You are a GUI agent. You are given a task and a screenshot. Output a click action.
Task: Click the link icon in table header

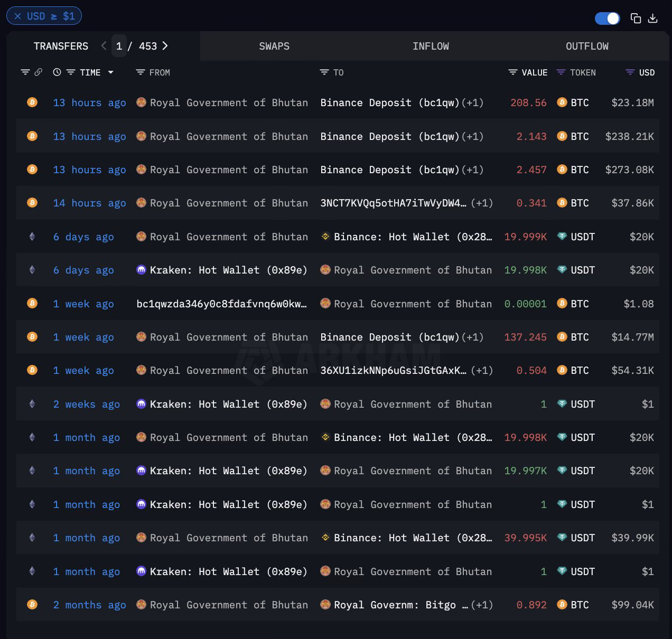click(x=38, y=72)
